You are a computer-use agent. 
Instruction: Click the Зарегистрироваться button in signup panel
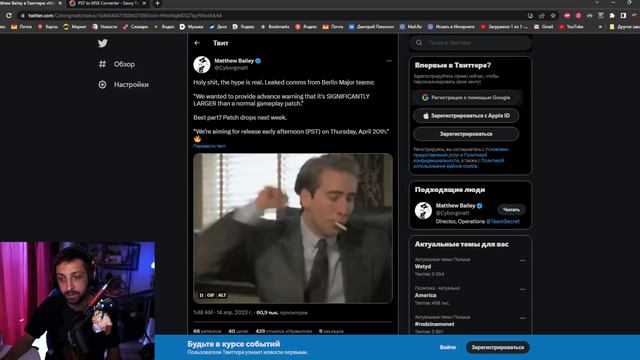click(x=466, y=134)
